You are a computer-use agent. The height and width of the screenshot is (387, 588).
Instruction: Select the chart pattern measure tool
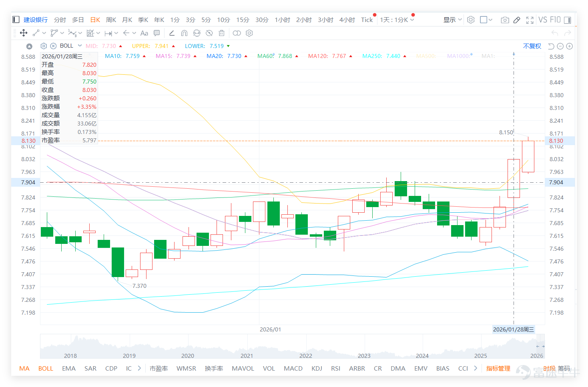(90, 33)
